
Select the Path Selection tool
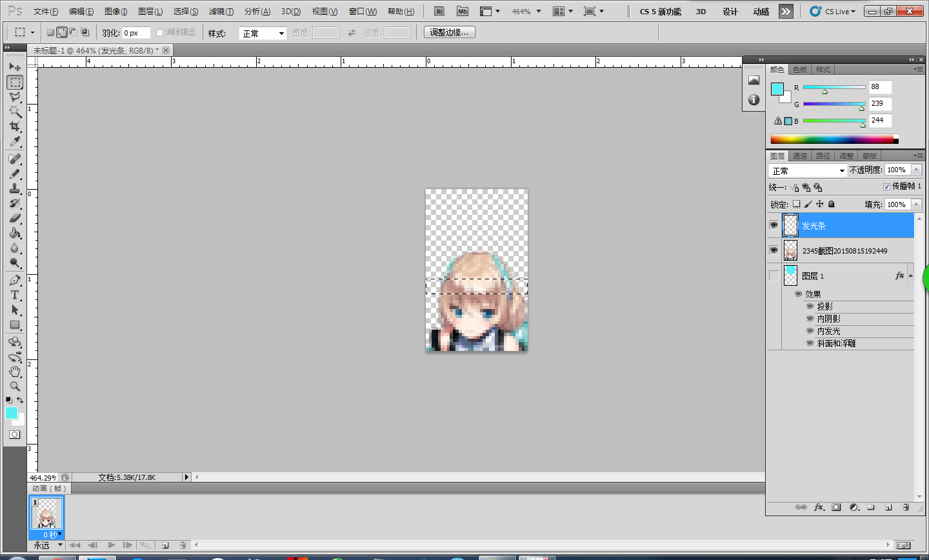point(15,310)
